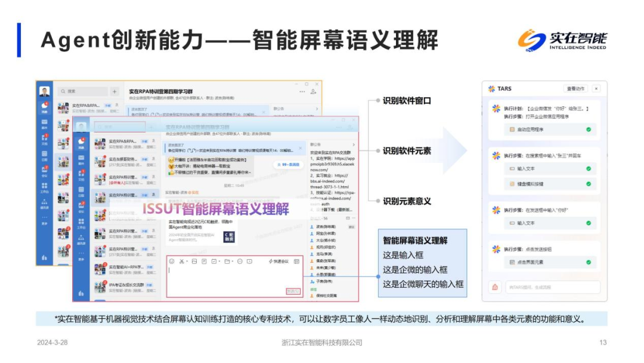Open 消息 in the front WeCom window sidebar
Image resolution: width=644 pixels, height=363 pixels.
click(81, 143)
